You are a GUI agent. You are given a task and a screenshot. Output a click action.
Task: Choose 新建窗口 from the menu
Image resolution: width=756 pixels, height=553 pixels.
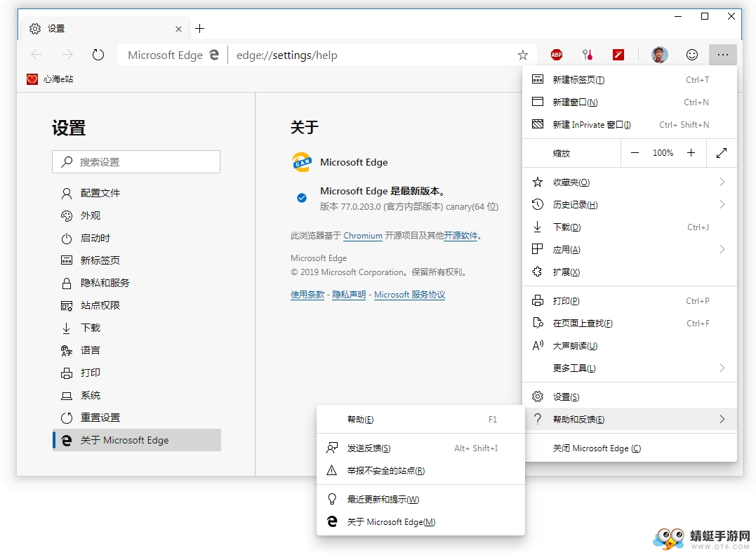[x=629, y=102]
